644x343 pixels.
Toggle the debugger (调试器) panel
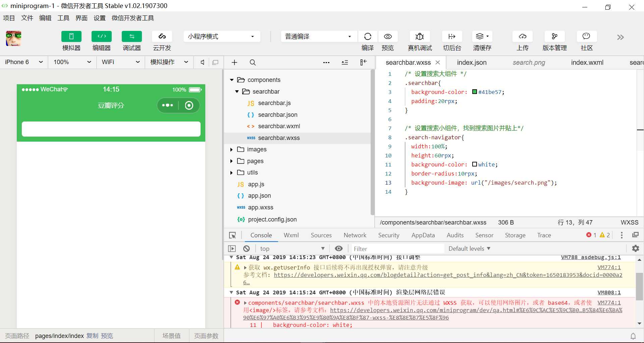[131, 37]
